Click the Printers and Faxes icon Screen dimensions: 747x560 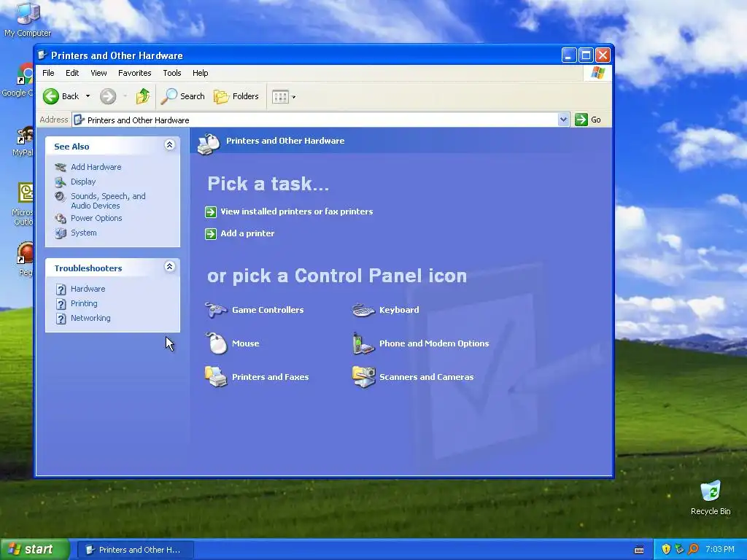216,377
